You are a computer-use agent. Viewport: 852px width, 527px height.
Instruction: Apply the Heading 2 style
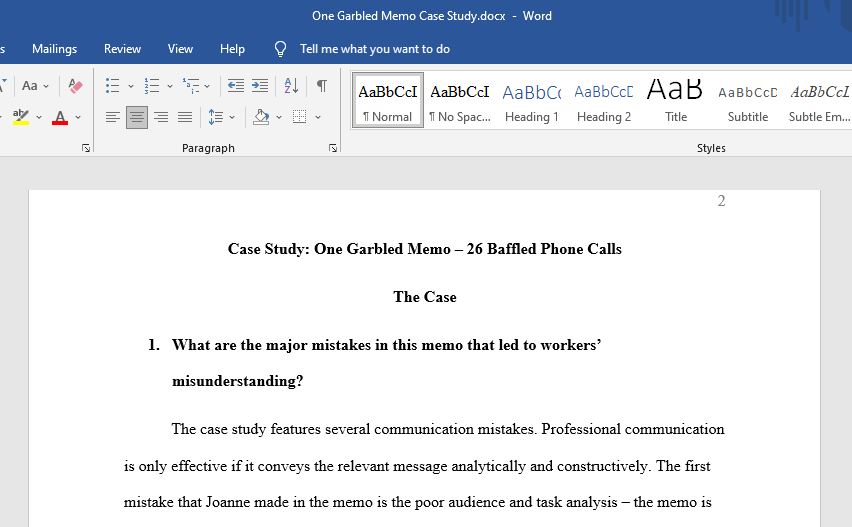[604, 101]
